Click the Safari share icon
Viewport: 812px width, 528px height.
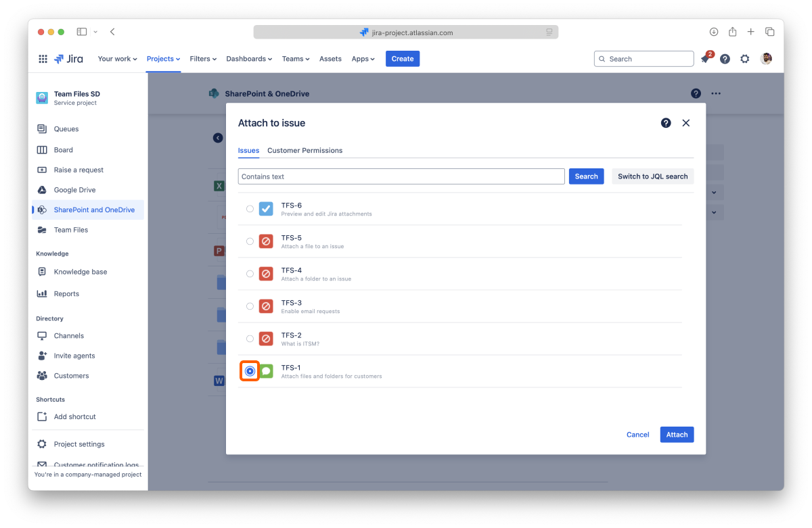coord(732,32)
